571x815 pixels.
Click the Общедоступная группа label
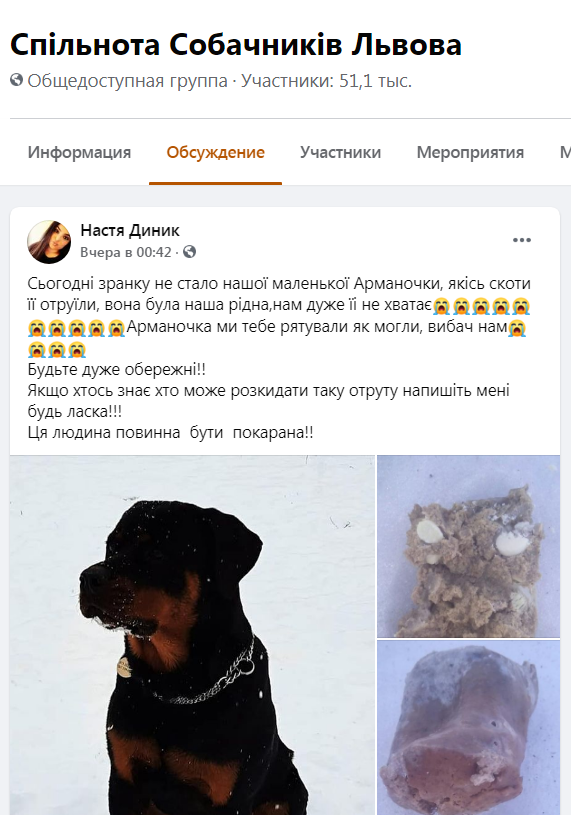click(x=127, y=81)
